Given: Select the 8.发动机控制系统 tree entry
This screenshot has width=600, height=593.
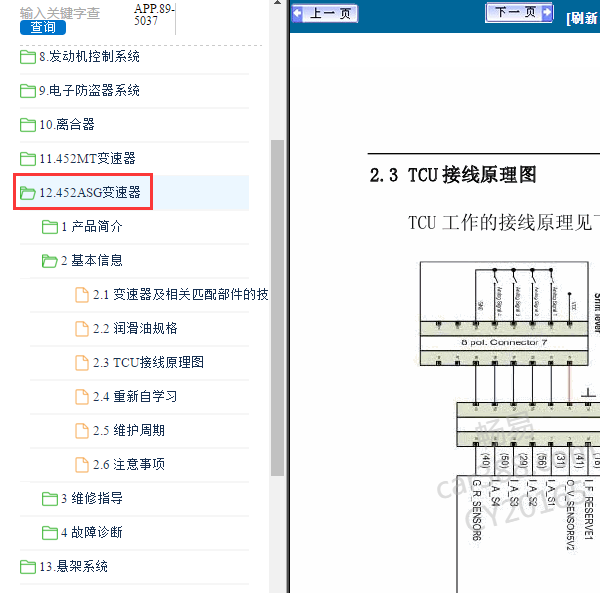Looking at the screenshot, I should 89,57.
